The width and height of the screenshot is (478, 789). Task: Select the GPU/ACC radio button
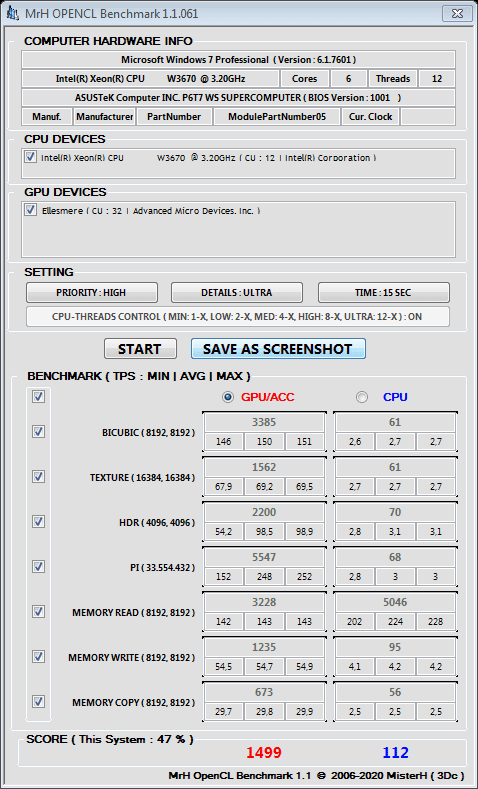[x=228, y=397]
